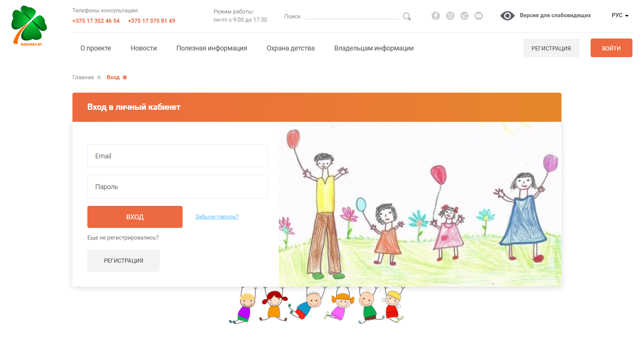
Task: Click the search magnifier icon
Action: (x=407, y=16)
